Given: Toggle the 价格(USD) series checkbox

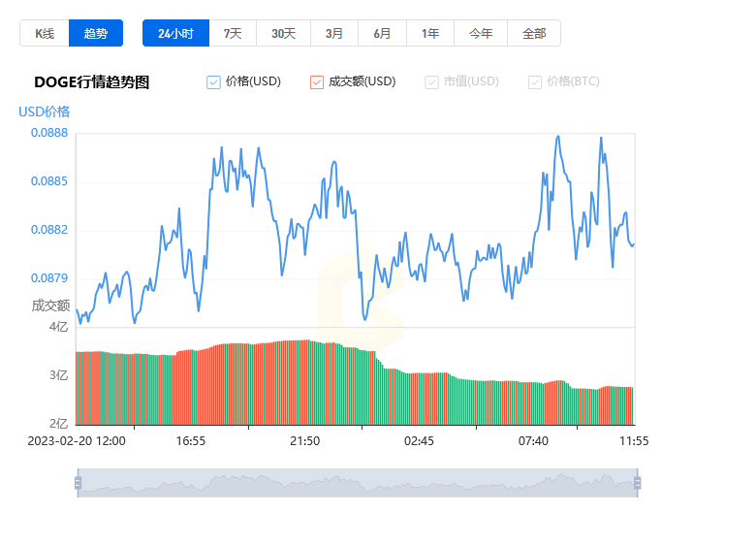Looking at the screenshot, I should click(213, 82).
